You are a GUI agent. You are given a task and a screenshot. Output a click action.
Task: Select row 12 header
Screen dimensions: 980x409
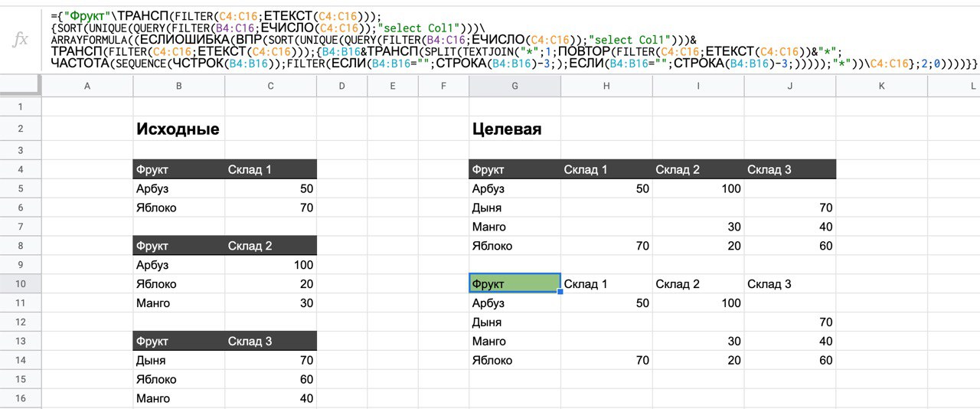coord(21,322)
